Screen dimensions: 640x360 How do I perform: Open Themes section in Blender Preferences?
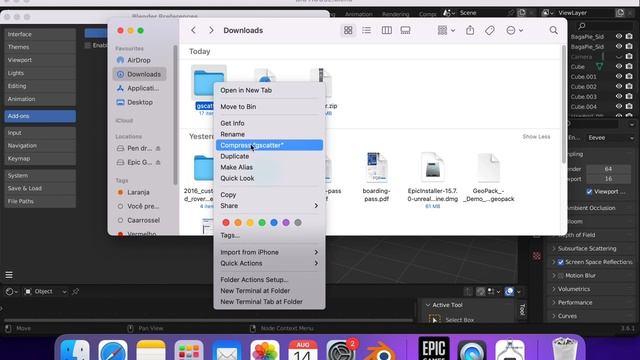click(x=40, y=47)
